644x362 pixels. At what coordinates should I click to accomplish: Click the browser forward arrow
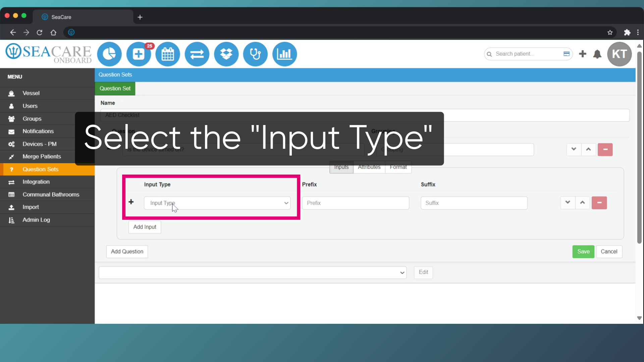pyautogui.click(x=26, y=33)
